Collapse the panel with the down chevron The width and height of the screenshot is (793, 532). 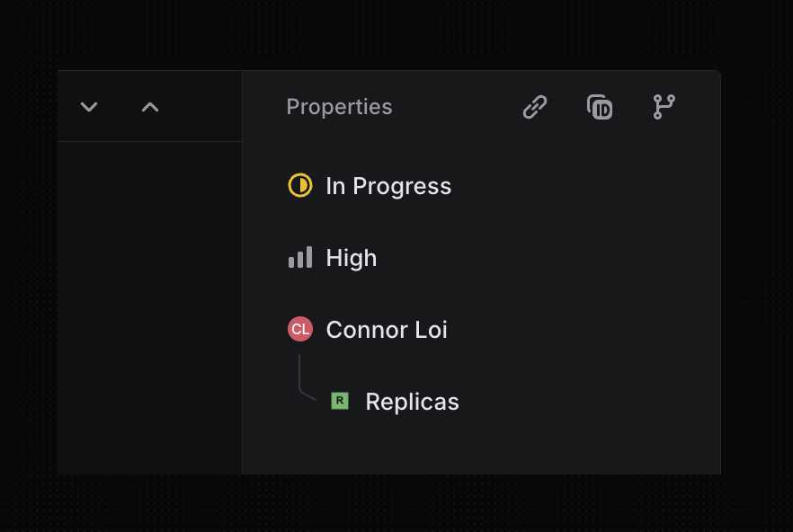click(88, 106)
